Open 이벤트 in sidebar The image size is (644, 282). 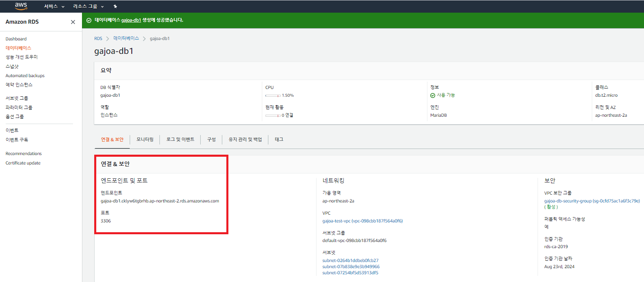pyautogui.click(x=12, y=131)
